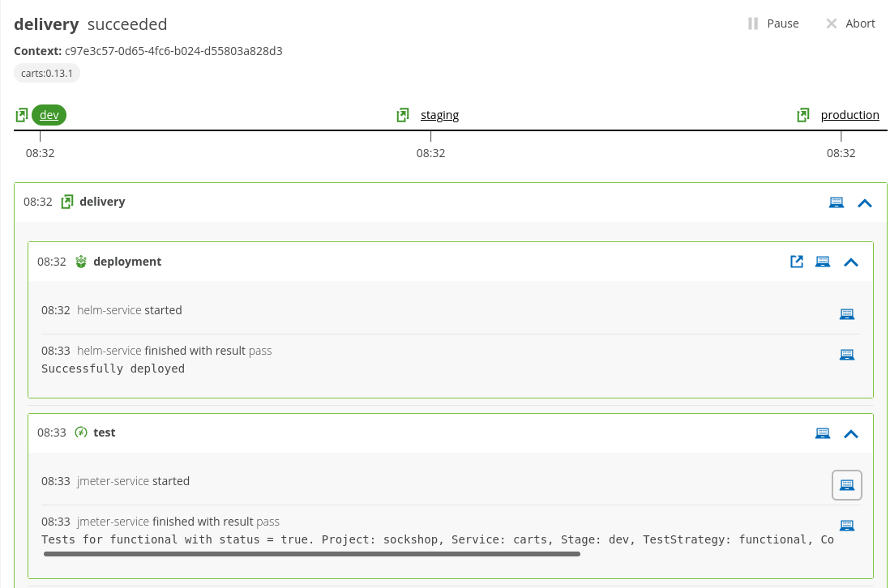This screenshot has width=890, height=588.
Task: Abort the running sequence
Action: [x=849, y=23]
